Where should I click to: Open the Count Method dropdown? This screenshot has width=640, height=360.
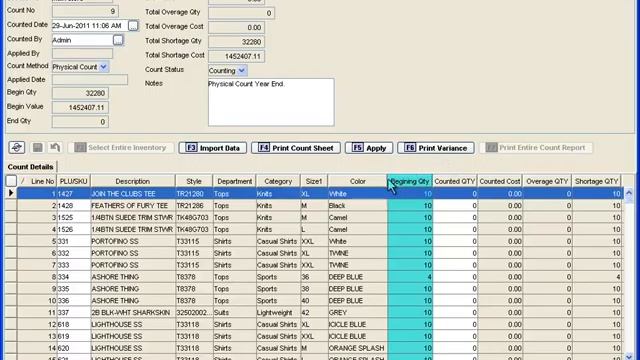(104, 67)
